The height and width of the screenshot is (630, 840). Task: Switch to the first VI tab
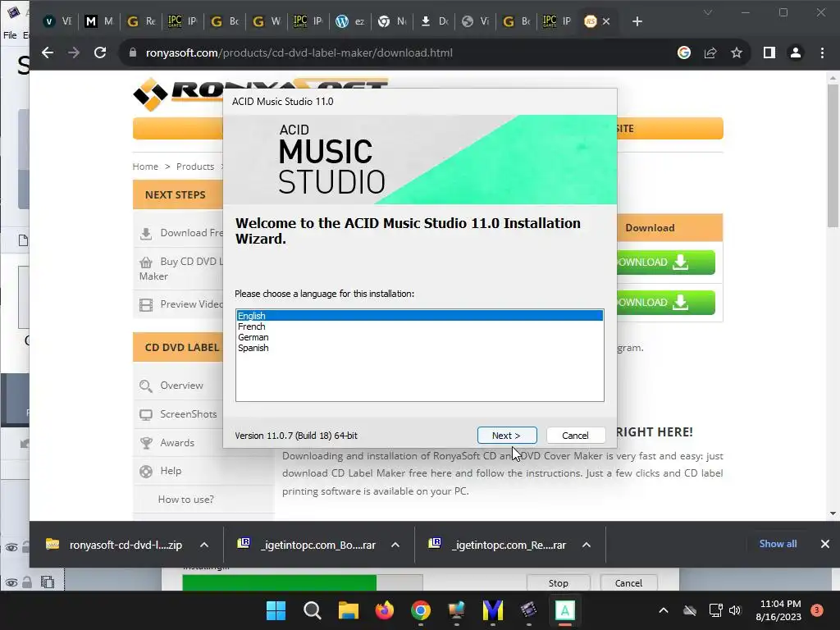(x=58, y=21)
